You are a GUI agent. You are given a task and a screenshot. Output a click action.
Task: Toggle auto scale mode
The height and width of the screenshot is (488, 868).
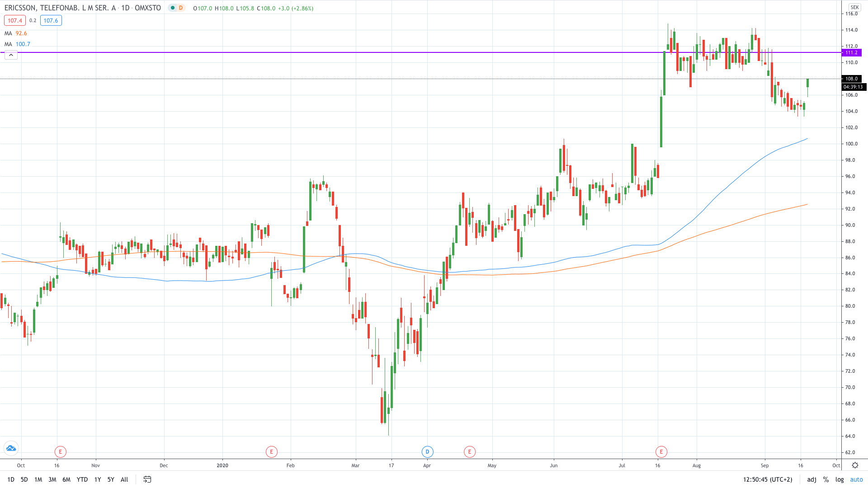coord(856,479)
